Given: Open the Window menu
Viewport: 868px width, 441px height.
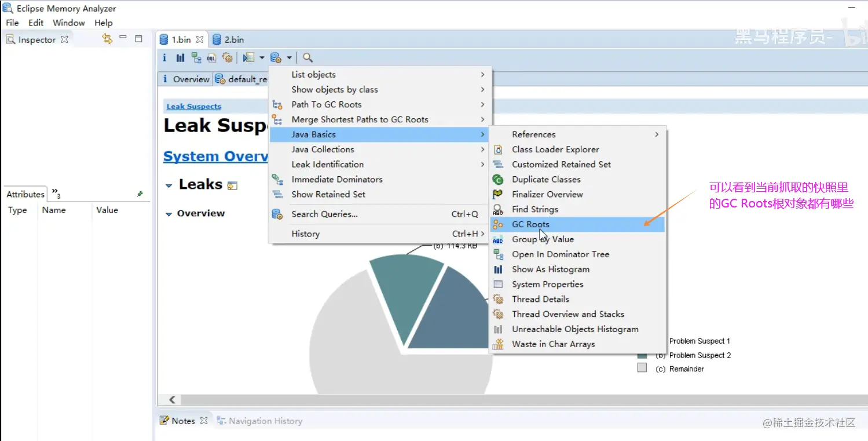Looking at the screenshot, I should (69, 23).
